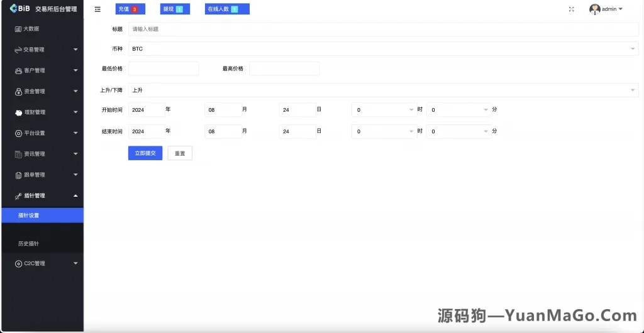This screenshot has height=333, width=644.
Task: Open the admin user dropdown arrow
Action: coord(620,9)
